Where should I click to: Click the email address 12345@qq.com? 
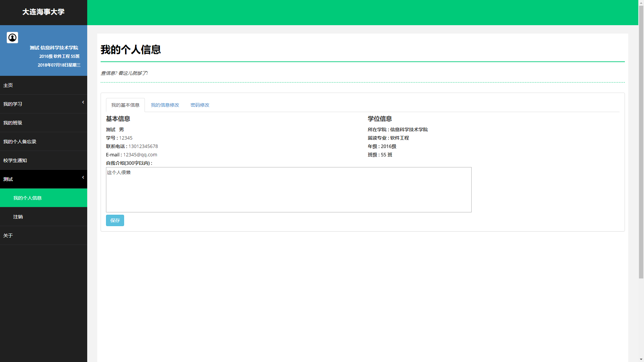[140, 154]
